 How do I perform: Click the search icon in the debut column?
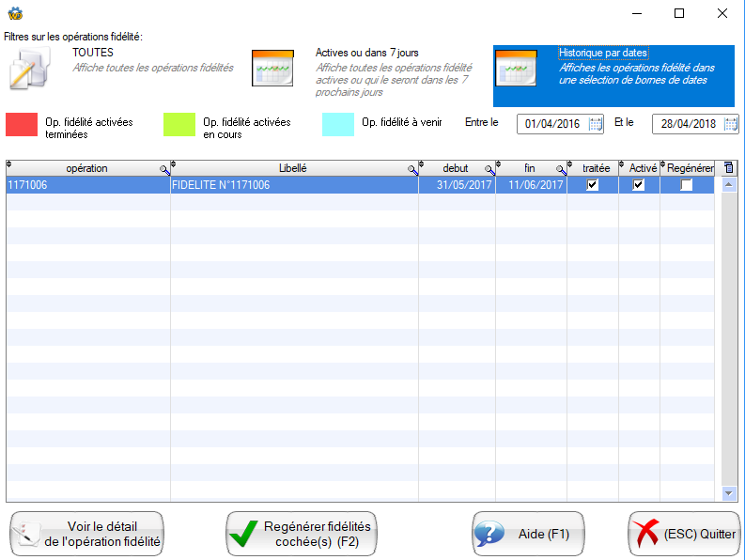coord(489,169)
